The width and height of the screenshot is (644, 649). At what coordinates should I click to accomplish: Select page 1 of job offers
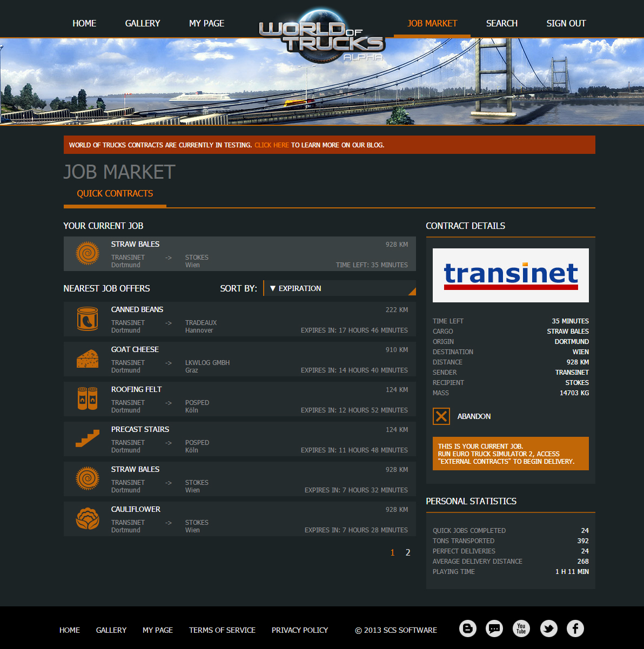392,552
